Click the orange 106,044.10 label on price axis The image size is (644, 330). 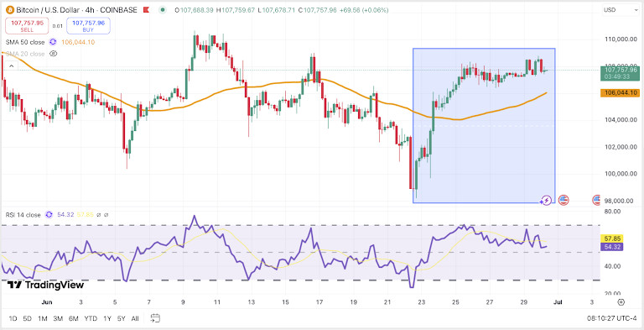point(621,93)
